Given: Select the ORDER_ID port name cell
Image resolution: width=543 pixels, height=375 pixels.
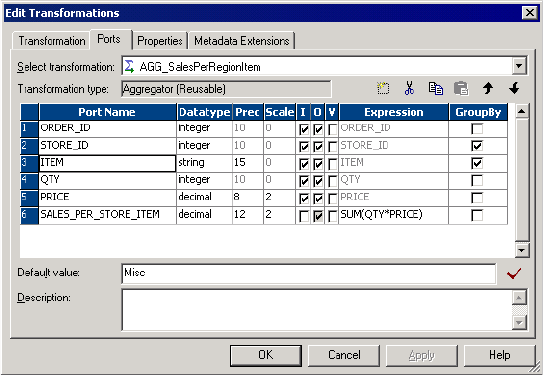Looking at the screenshot, I should coord(107,128).
